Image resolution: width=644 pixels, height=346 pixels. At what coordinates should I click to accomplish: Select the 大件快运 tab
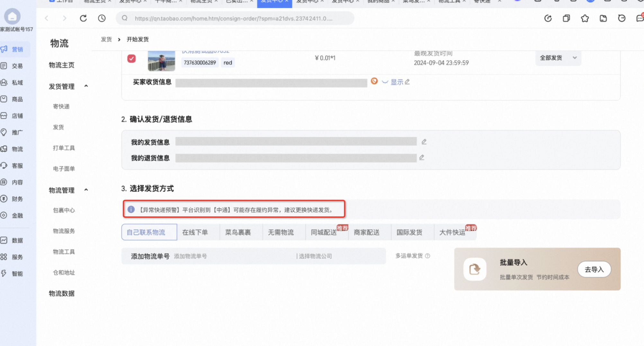point(452,232)
